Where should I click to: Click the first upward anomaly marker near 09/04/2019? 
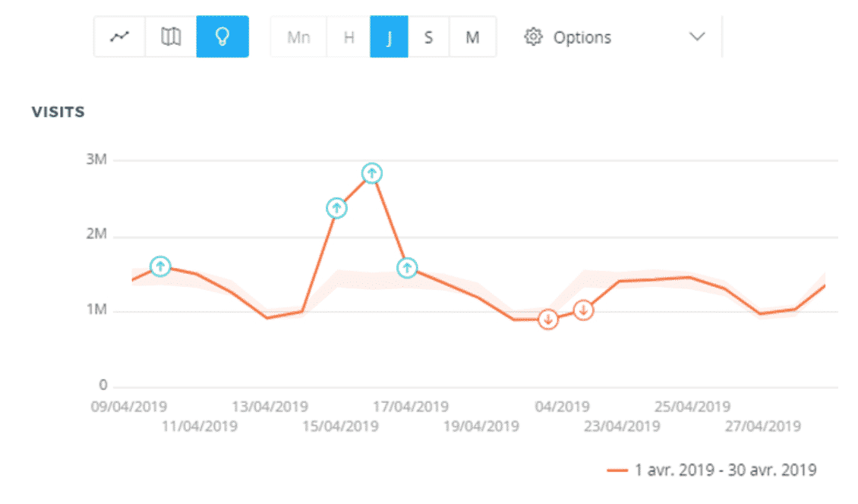(x=160, y=266)
